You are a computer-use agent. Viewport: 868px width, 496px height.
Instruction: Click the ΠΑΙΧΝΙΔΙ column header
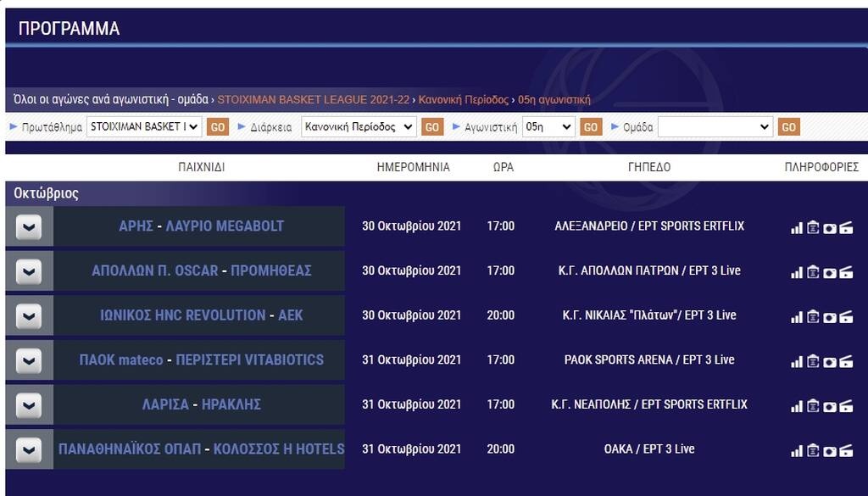[x=202, y=167]
